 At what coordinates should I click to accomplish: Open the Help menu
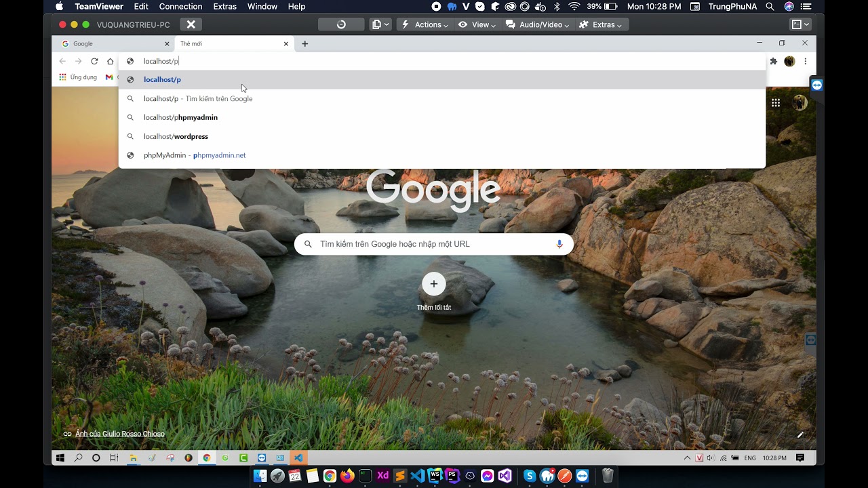(x=296, y=6)
